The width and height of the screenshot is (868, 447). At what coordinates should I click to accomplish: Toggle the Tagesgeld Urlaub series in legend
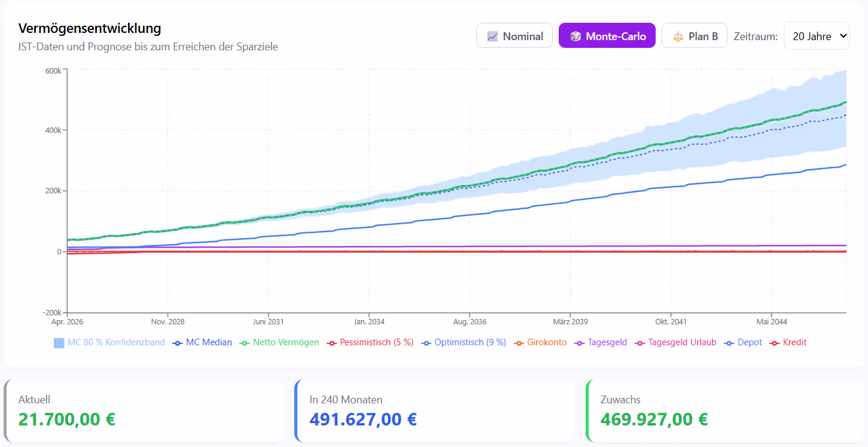tap(682, 343)
